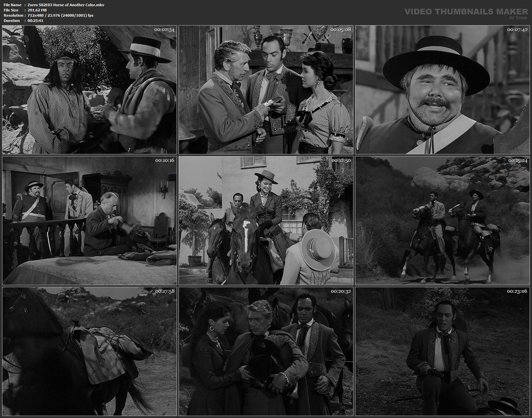Screen dimensions: 532x418
Task: Click the timestamp '00:23:06'
Action: (517, 291)
